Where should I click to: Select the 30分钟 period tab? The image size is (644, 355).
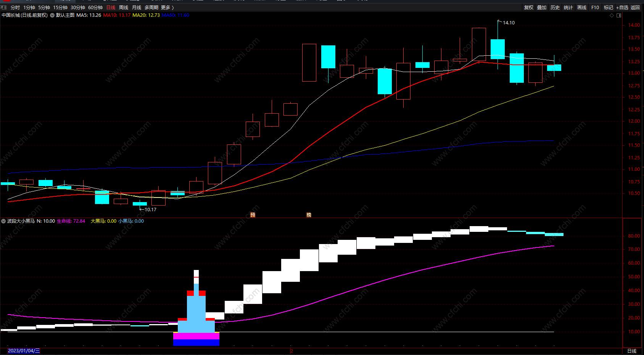[78, 8]
